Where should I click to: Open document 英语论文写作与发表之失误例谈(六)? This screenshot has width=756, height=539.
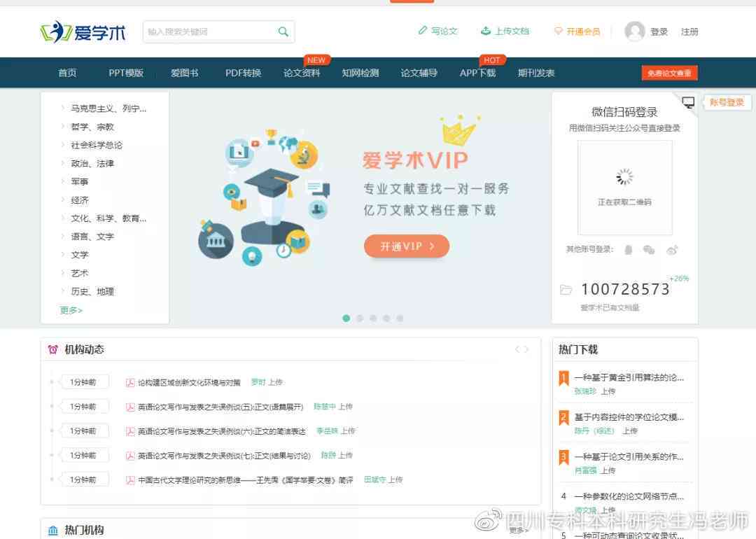[222, 431]
